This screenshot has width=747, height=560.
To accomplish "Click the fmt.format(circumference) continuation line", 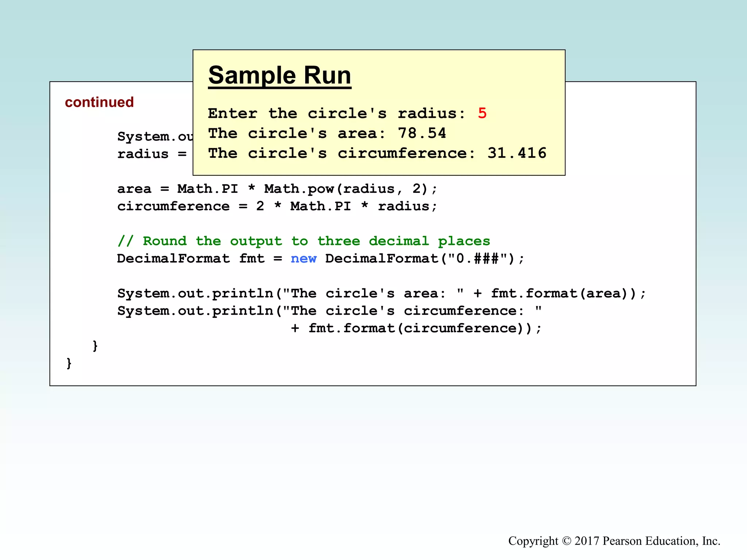I will 416,328.
